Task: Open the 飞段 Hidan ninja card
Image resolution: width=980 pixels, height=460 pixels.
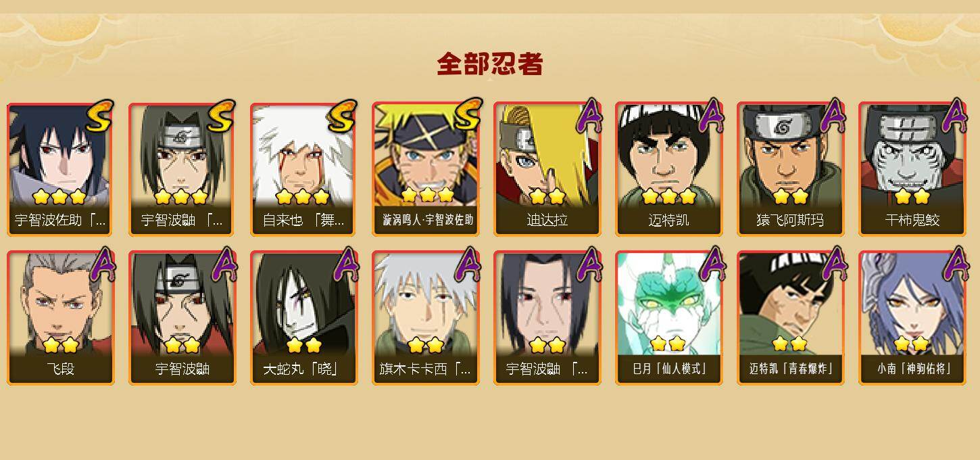Action: click(61, 318)
